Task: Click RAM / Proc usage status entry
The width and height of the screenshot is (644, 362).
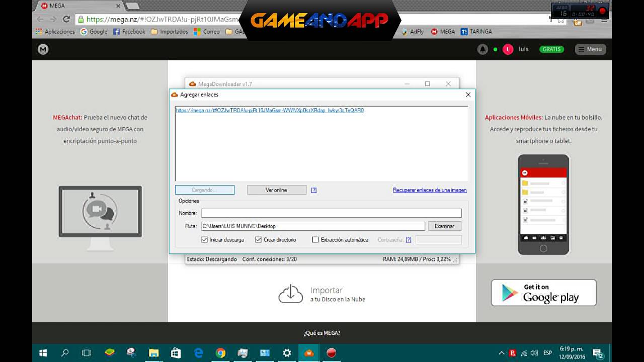Action: (417, 259)
